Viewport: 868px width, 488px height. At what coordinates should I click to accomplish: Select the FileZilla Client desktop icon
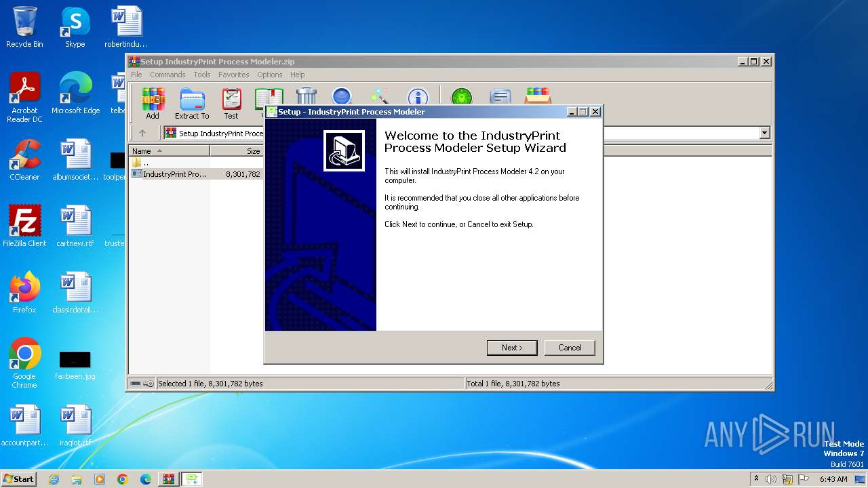tap(24, 226)
